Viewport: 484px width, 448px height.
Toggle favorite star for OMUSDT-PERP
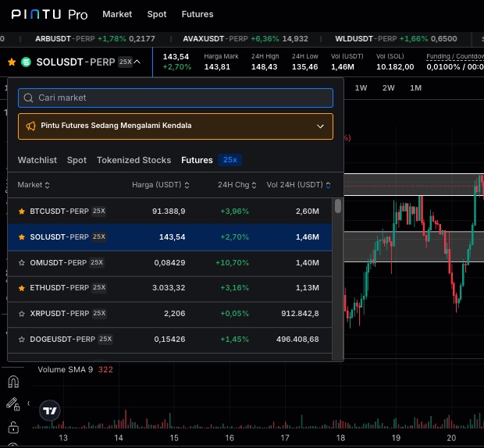click(x=22, y=263)
